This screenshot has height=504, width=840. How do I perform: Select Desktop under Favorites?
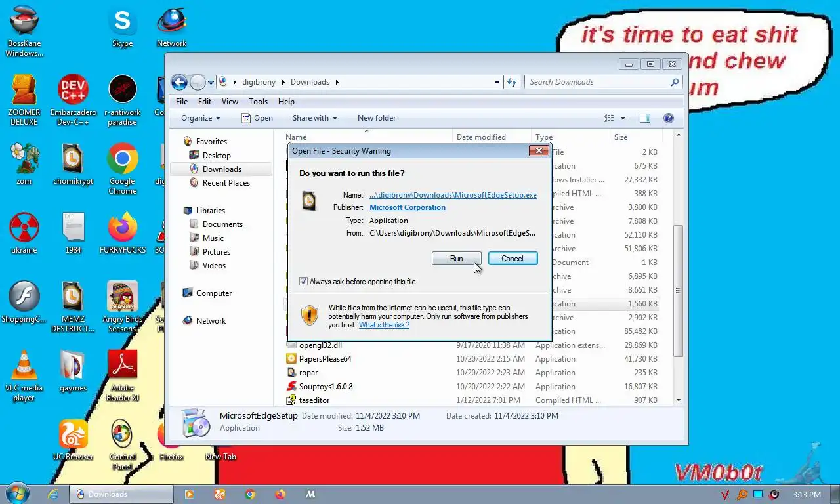tap(217, 156)
